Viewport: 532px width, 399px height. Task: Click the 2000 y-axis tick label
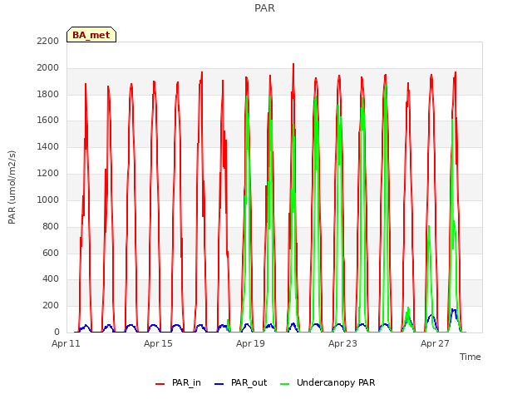point(48,68)
